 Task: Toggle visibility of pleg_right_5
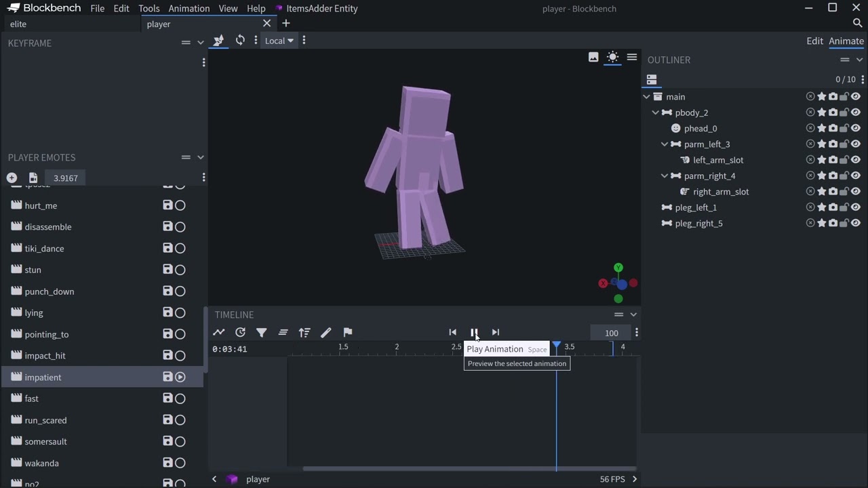pos(856,223)
